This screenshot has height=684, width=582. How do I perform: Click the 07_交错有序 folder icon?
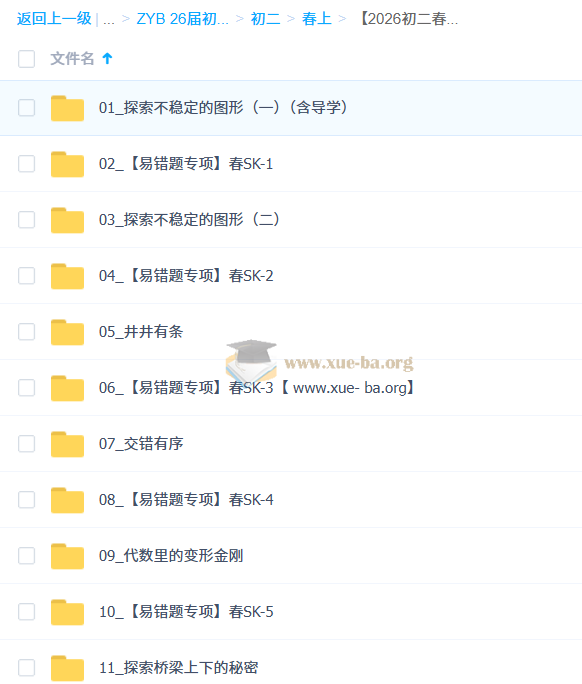[x=67, y=444]
